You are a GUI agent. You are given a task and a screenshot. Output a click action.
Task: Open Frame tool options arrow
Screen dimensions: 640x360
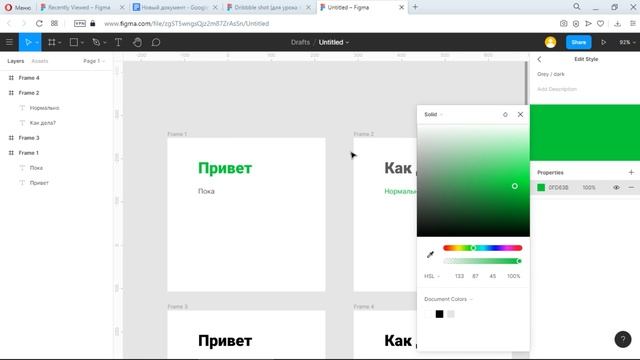tap(60, 42)
